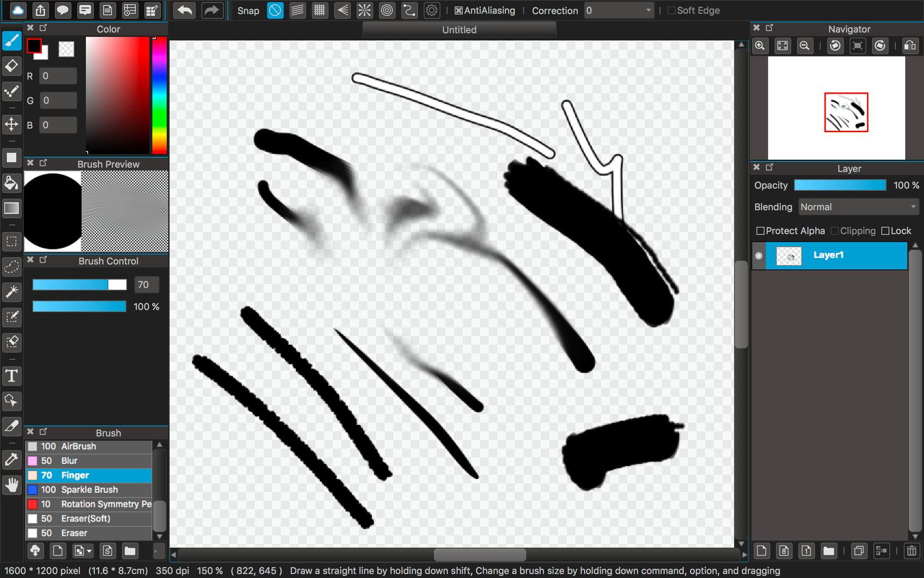Click the foreground black color swatch

point(34,46)
